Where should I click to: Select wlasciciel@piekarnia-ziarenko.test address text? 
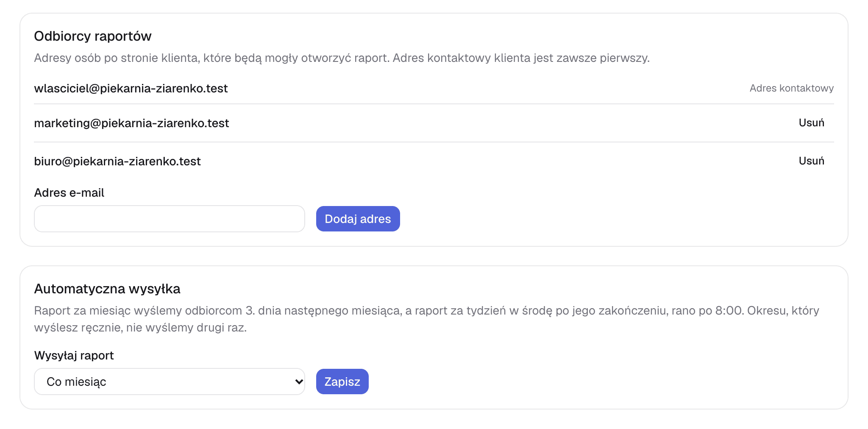(131, 88)
